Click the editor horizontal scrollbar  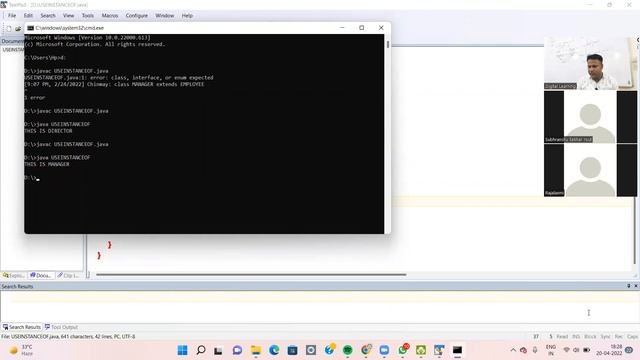tap(251, 275)
